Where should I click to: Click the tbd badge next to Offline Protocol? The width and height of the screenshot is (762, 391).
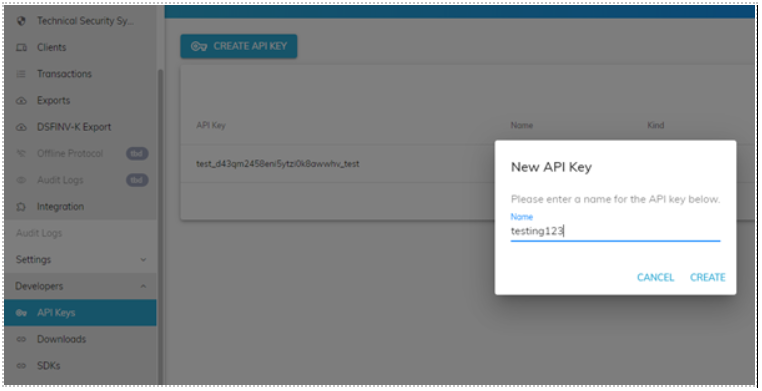coord(137,153)
